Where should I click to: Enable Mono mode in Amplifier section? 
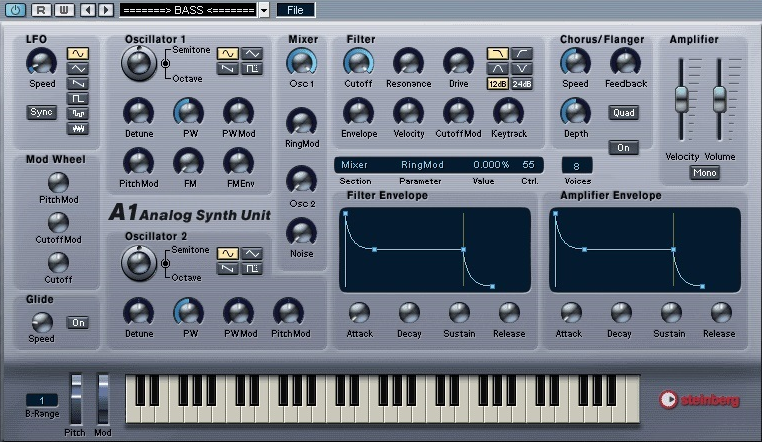point(703,173)
